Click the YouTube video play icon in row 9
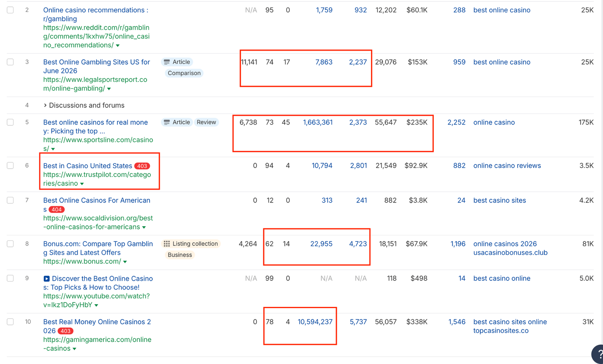The height and width of the screenshot is (364, 603). pyautogui.click(x=47, y=278)
